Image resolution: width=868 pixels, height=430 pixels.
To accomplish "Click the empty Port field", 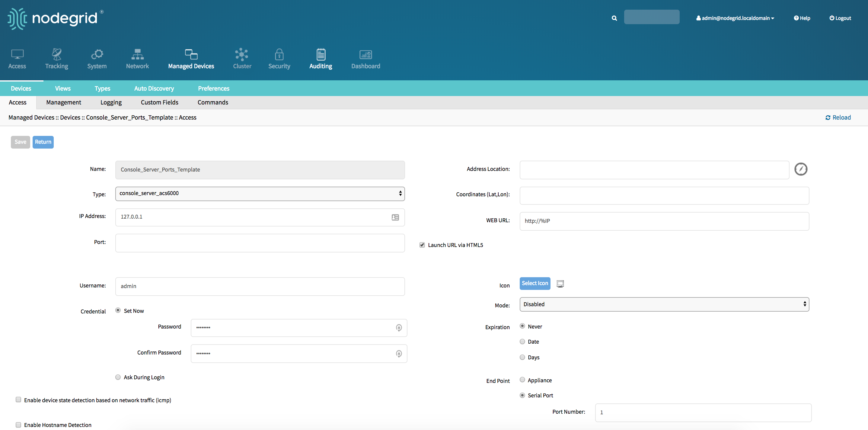I will click(x=260, y=243).
